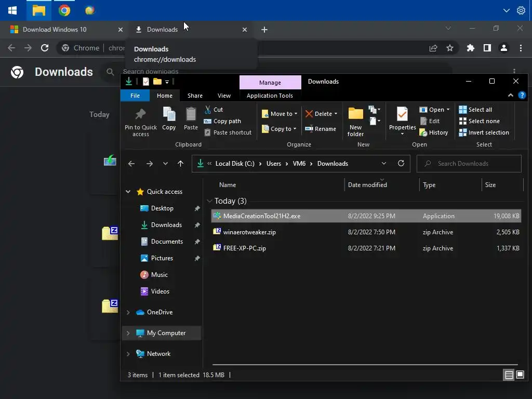Click Invert selection
Image resolution: width=532 pixels, height=399 pixels.
coord(484,132)
